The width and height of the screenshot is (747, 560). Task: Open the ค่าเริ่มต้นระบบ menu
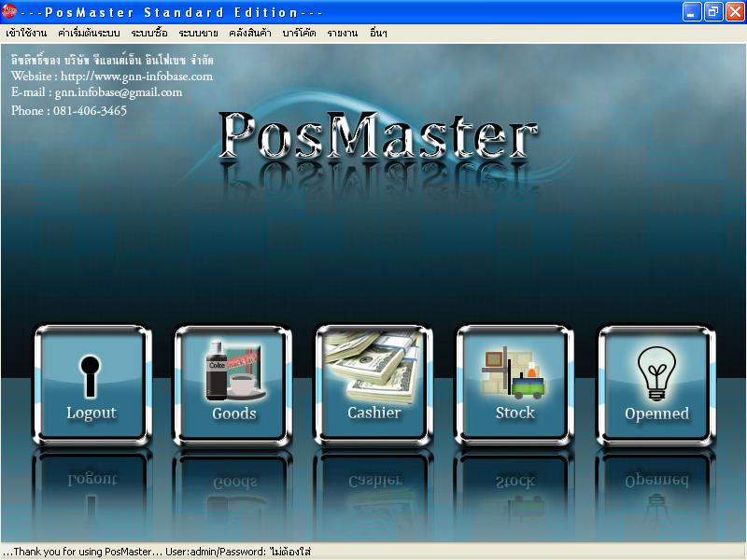[89, 33]
